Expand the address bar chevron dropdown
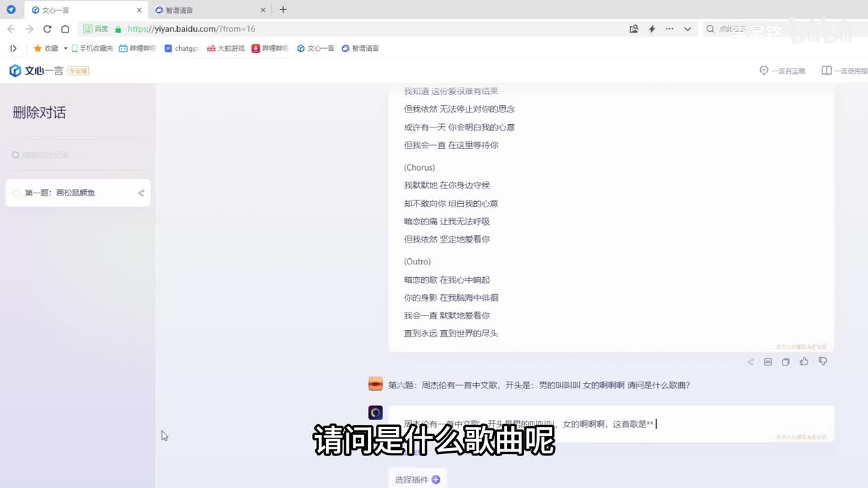Viewport: 868px width, 488px height. (688, 29)
